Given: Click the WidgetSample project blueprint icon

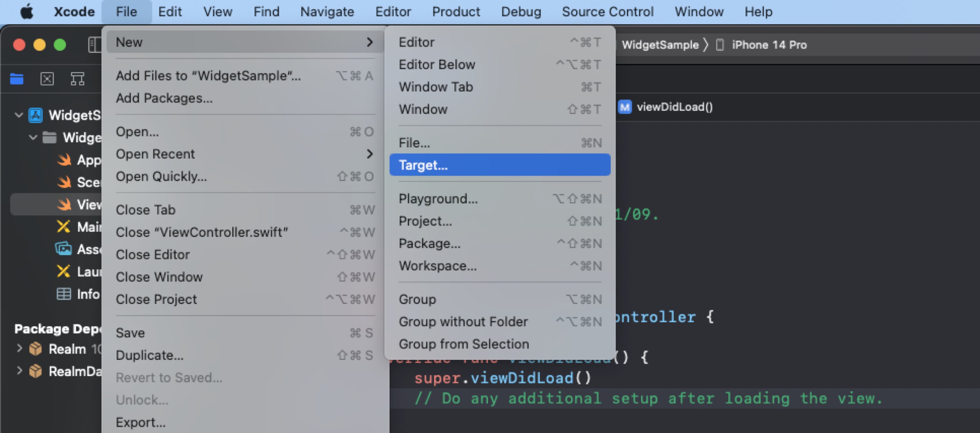Looking at the screenshot, I should point(36,115).
